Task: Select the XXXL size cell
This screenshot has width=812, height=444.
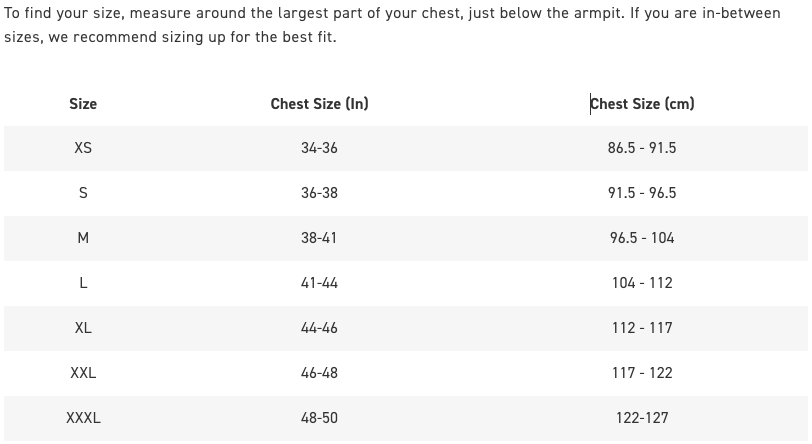Action: click(83, 418)
